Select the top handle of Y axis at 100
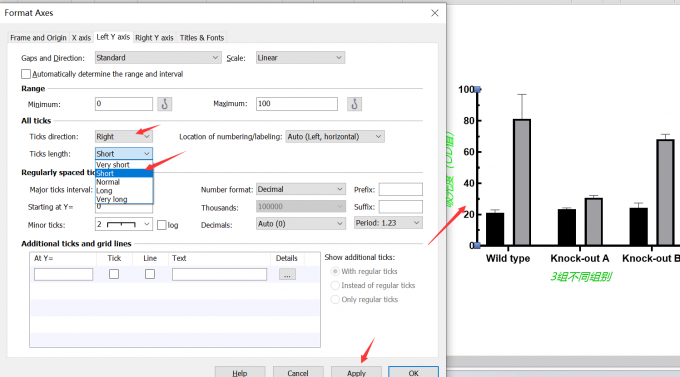Screen dimensions: 680x377 point(477,89)
